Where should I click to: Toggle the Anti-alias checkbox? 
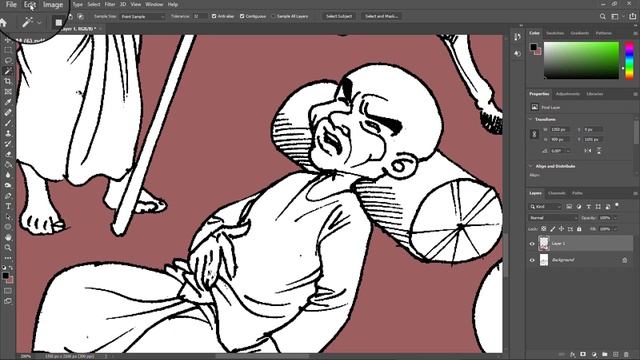click(x=214, y=16)
